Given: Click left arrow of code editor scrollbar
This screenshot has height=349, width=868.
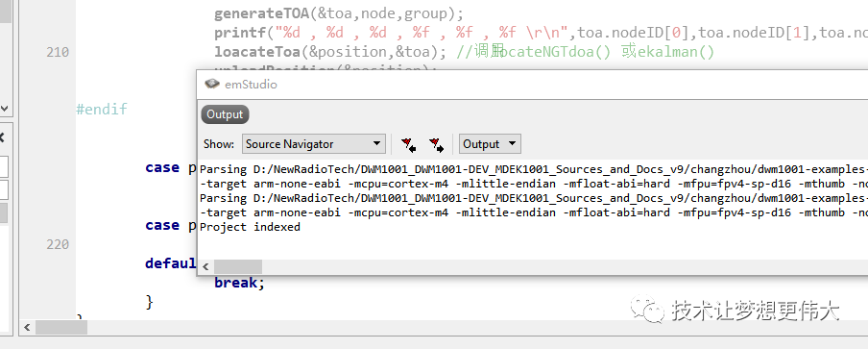Looking at the screenshot, I should click(x=27, y=328).
